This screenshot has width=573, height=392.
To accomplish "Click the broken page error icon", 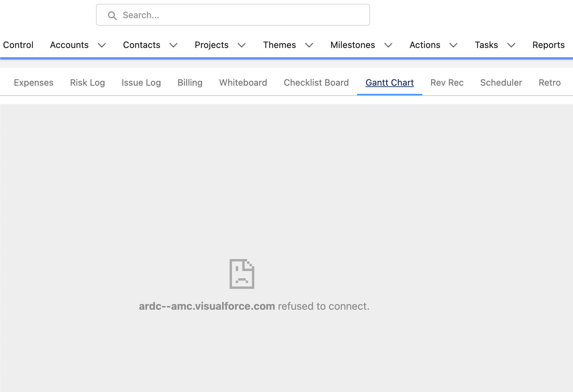I will coord(242,274).
